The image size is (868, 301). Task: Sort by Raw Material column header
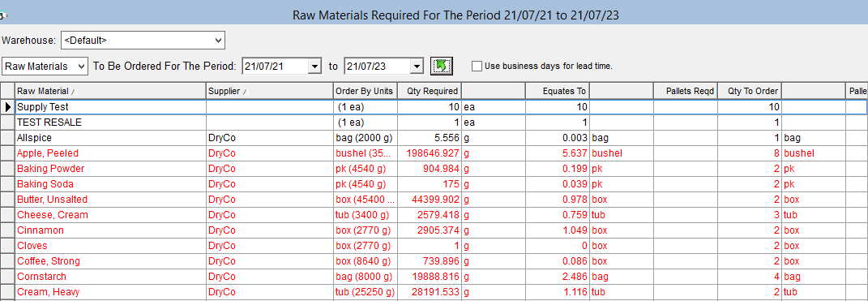coord(110,91)
